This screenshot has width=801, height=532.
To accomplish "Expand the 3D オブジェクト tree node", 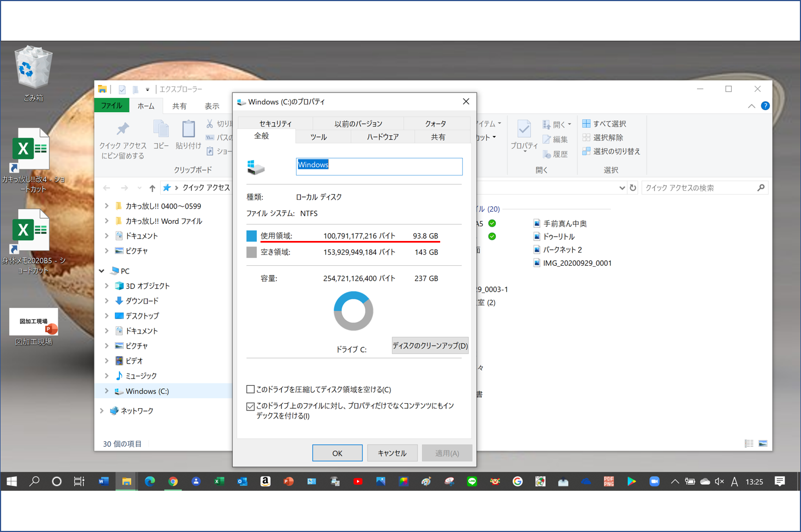I will pyautogui.click(x=107, y=286).
